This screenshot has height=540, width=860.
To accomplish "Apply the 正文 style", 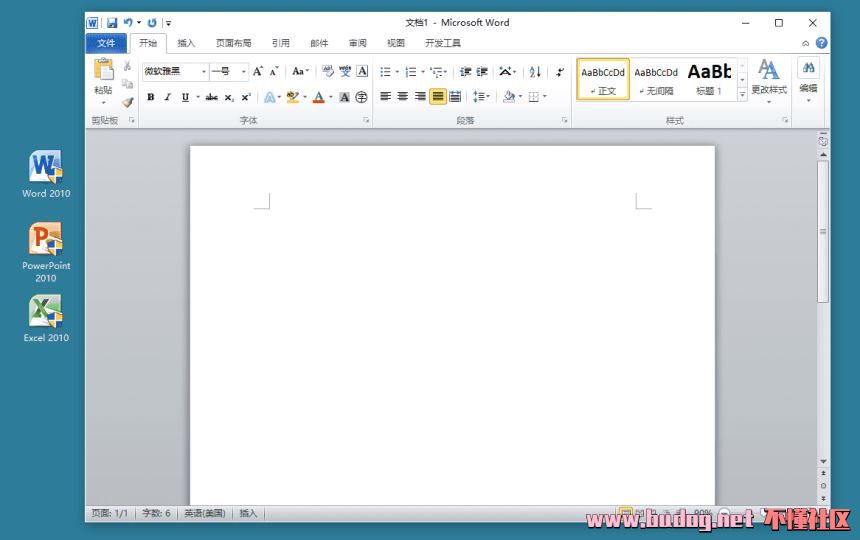I will click(603, 79).
